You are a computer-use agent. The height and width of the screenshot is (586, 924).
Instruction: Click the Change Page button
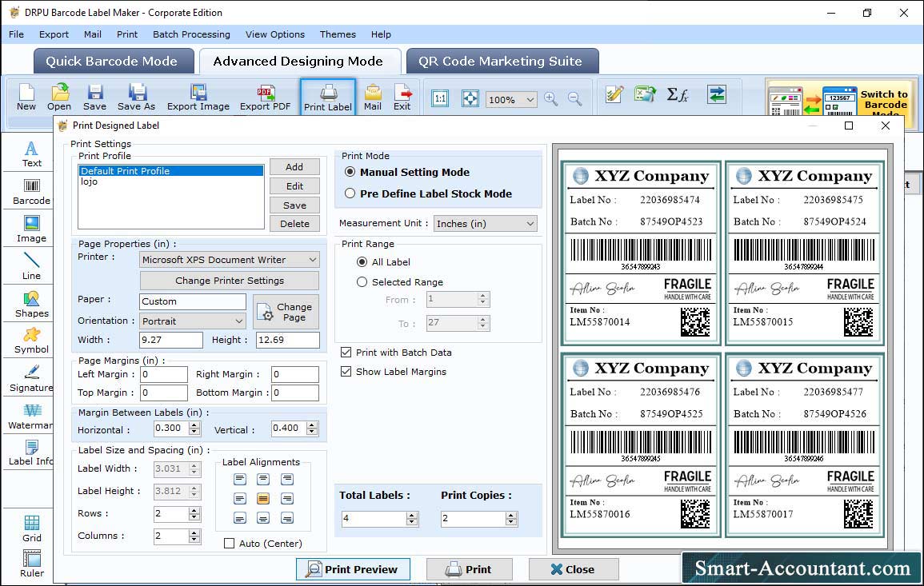tap(286, 312)
